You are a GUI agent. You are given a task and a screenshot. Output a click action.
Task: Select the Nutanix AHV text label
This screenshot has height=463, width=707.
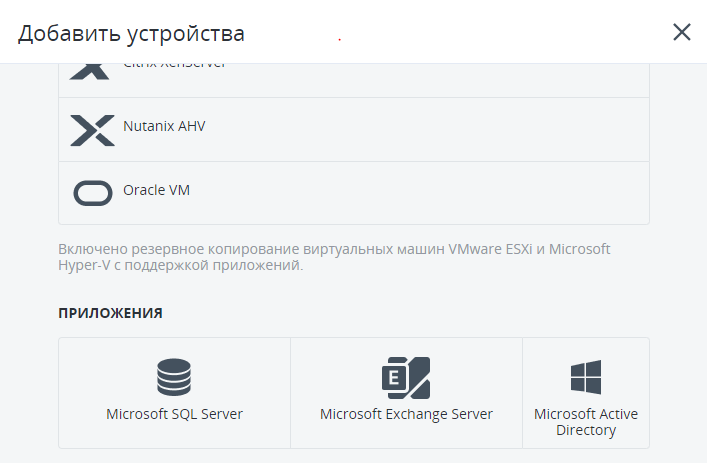[164, 127]
